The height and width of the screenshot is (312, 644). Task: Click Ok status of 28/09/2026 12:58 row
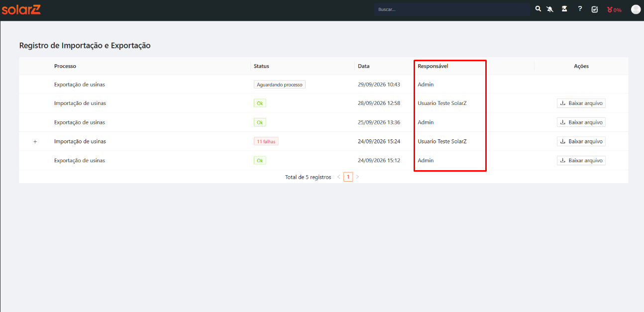click(x=260, y=104)
